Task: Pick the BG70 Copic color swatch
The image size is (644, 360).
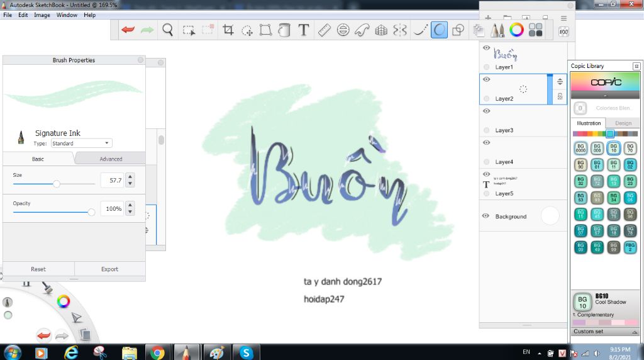Action: [x=630, y=148]
